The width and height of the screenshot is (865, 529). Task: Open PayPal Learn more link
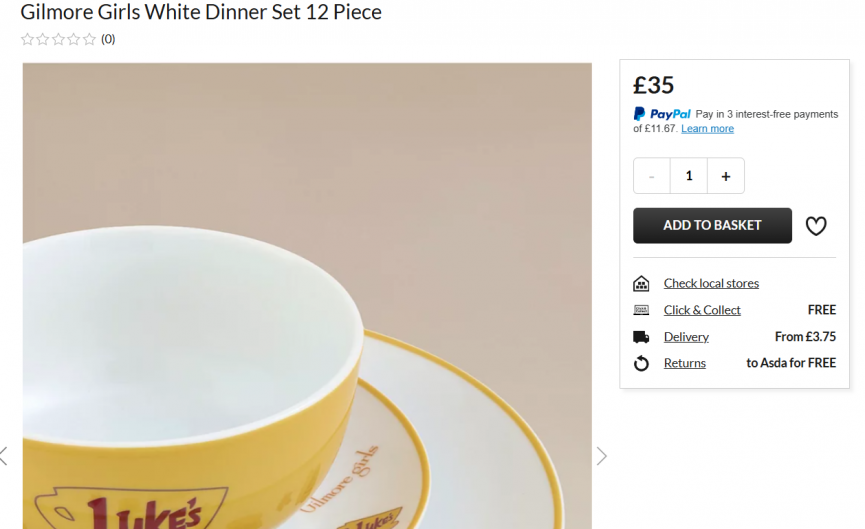click(x=707, y=129)
